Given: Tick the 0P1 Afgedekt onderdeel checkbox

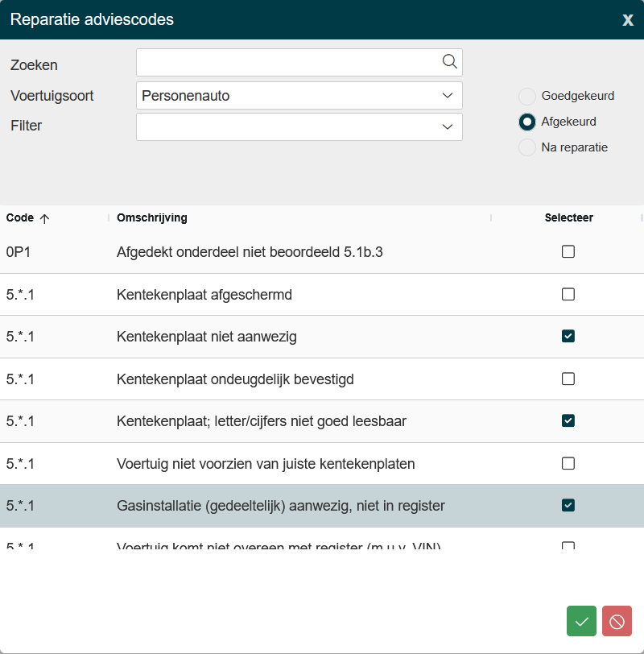Looking at the screenshot, I should tap(568, 251).
